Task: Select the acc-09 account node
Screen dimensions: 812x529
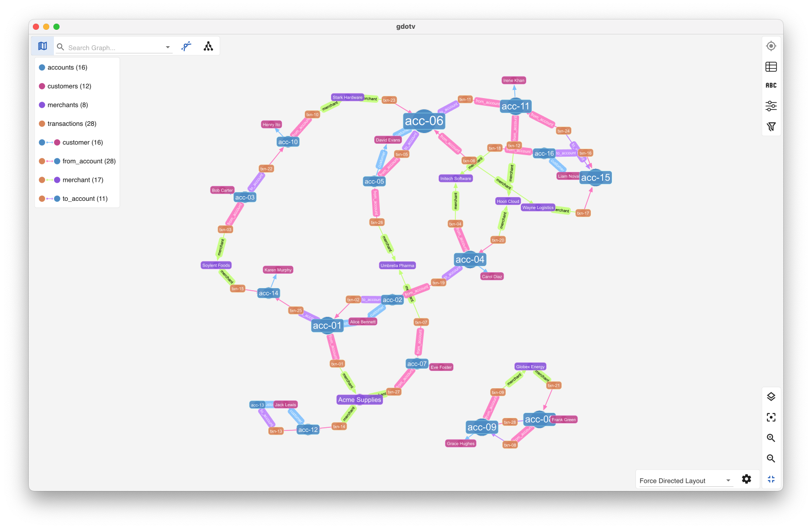Action: coord(482,427)
